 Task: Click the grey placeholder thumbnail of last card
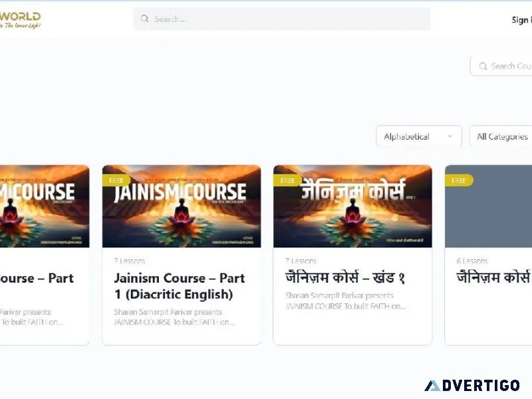click(488, 206)
